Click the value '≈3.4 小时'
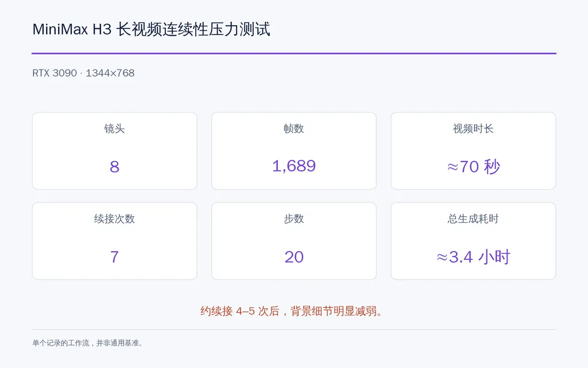Screen dimensions: 588x368 [473, 257]
